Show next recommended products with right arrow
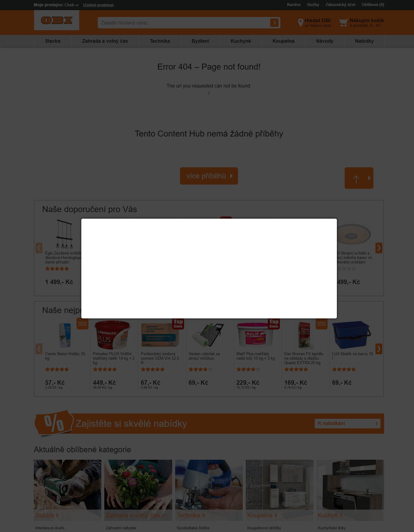 [x=379, y=248]
